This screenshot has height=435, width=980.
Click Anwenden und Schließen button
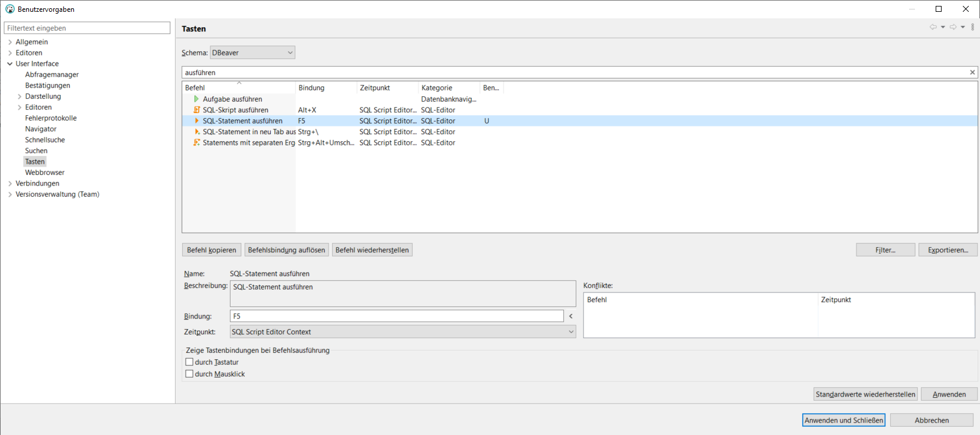click(844, 420)
